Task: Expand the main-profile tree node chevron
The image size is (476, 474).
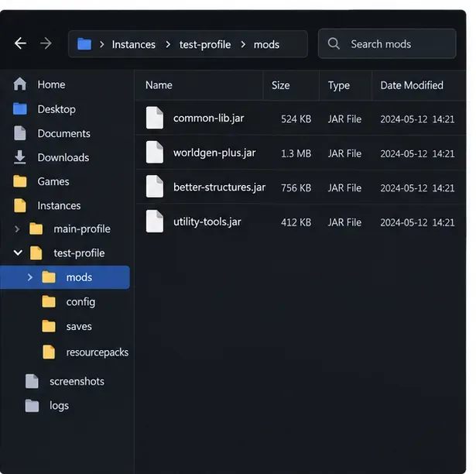Action: [x=17, y=228]
